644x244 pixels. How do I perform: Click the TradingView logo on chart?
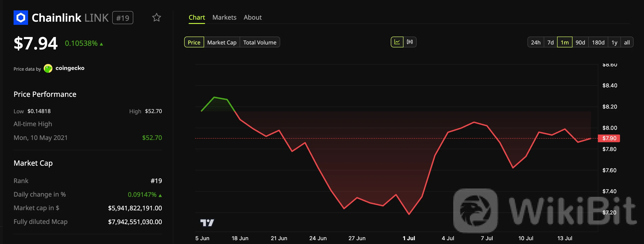point(207,223)
